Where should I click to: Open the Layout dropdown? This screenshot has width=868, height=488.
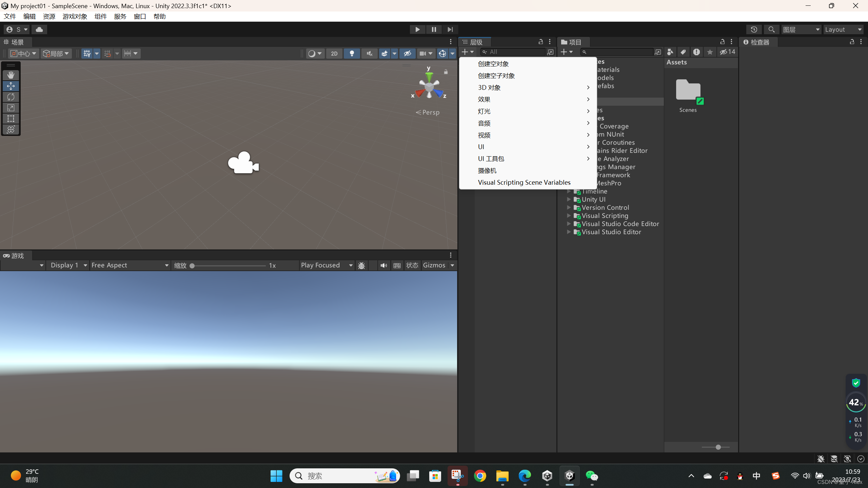(843, 29)
